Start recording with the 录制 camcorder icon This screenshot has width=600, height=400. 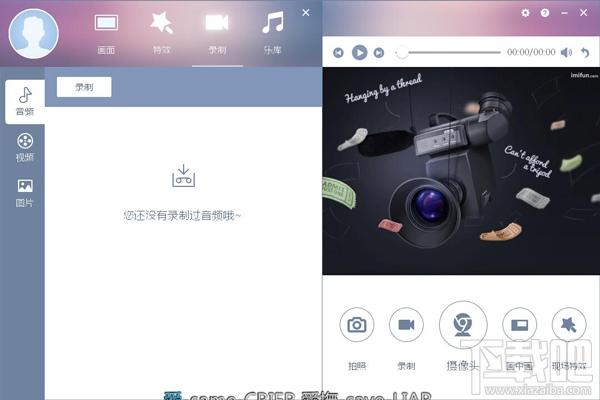pyautogui.click(x=407, y=325)
